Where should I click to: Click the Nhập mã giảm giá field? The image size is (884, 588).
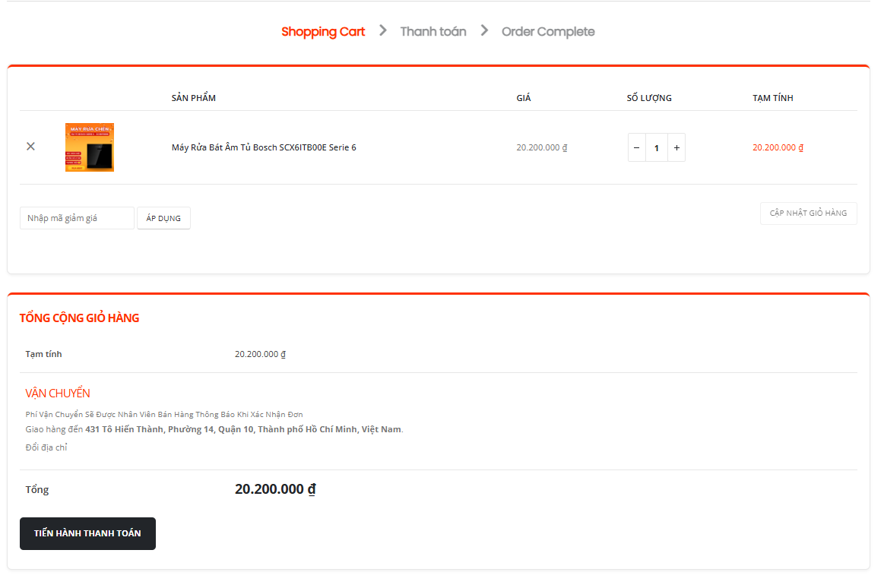[x=77, y=218]
